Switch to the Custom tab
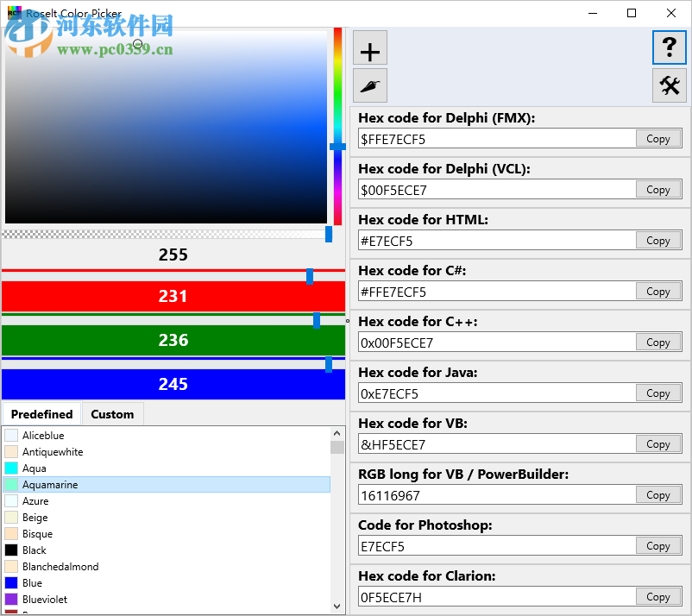The height and width of the screenshot is (616, 692). click(112, 413)
